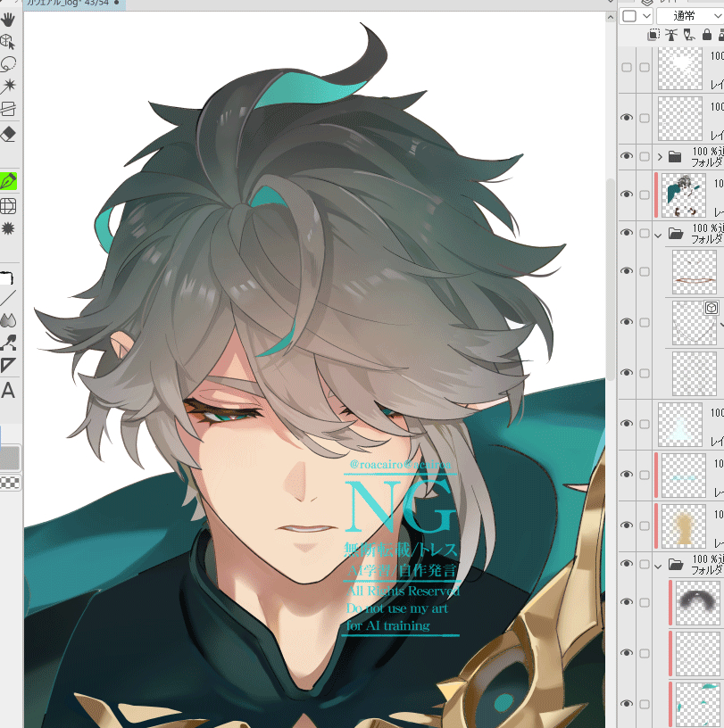Show the hidden top layer with white shape
This screenshot has width=724, height=728.
626,68
